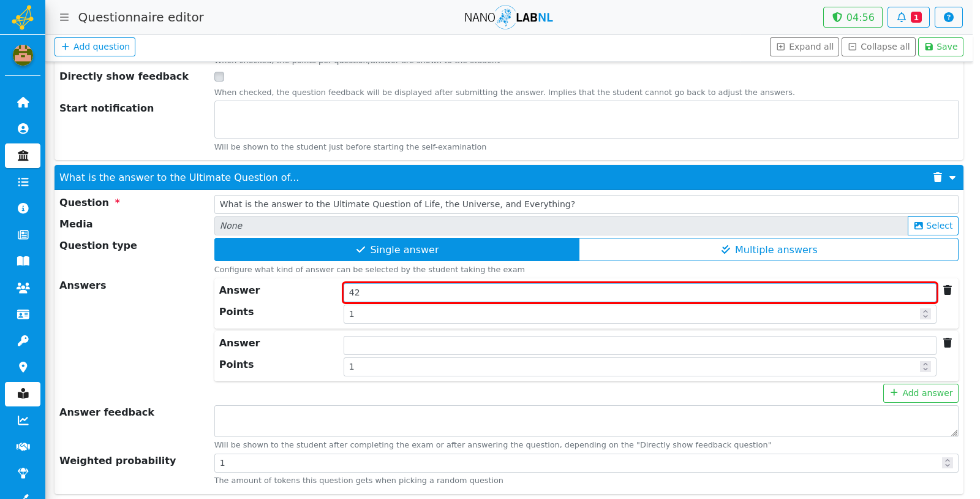
Task: Open the open-book sidebar icon
Action: (x=23, y=261)
